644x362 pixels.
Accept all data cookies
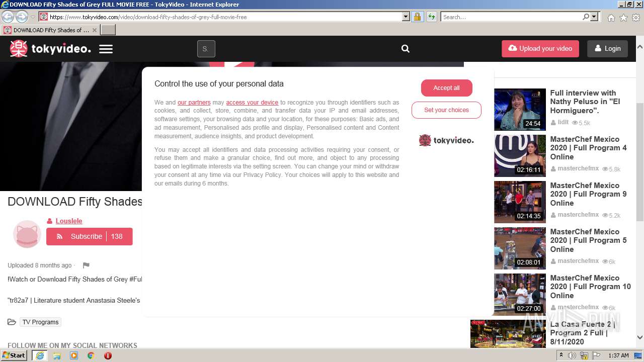[447, 88]
